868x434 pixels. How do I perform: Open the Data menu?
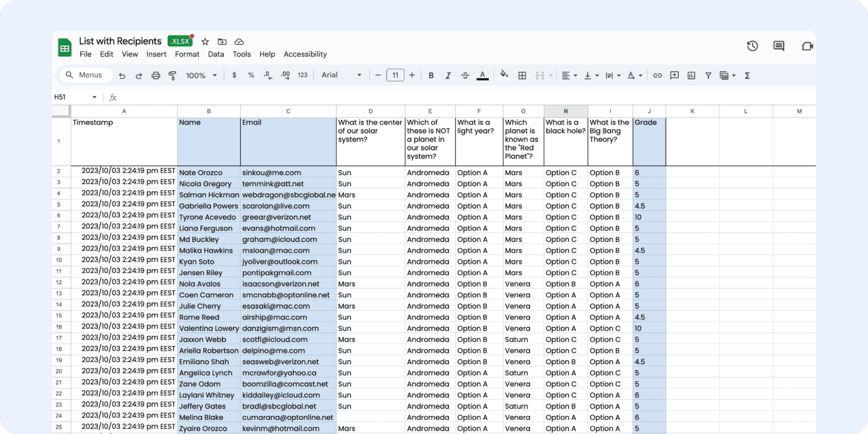(216, 54)
